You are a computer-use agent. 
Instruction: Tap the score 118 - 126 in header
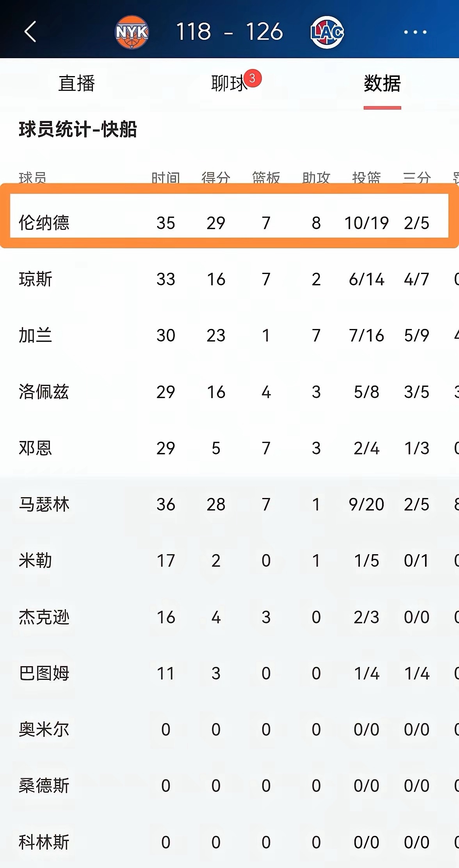point(229,32)
